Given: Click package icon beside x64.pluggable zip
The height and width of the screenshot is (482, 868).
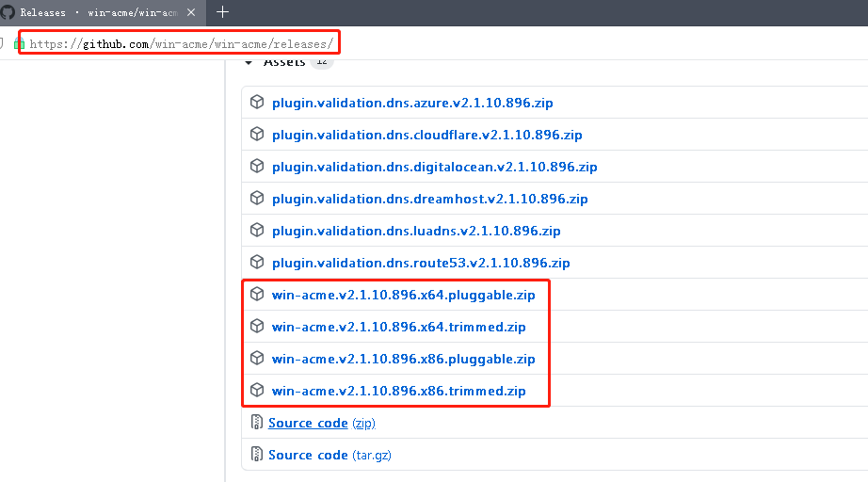Looking at the screenshot, I should (257, 294).
